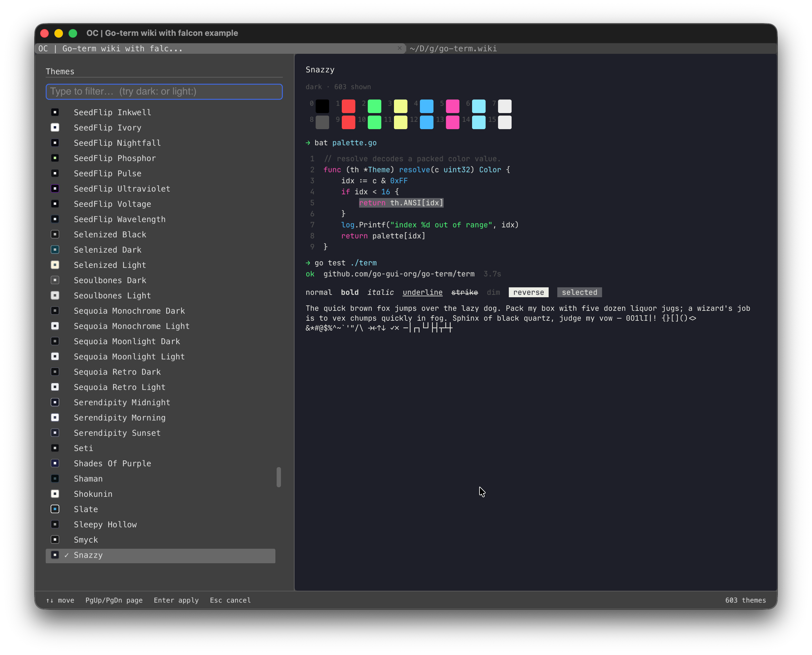This screenshot has width=812, height=655.
Task: Select the SeedFlip Voltage theme
Action: click(160, 204)
